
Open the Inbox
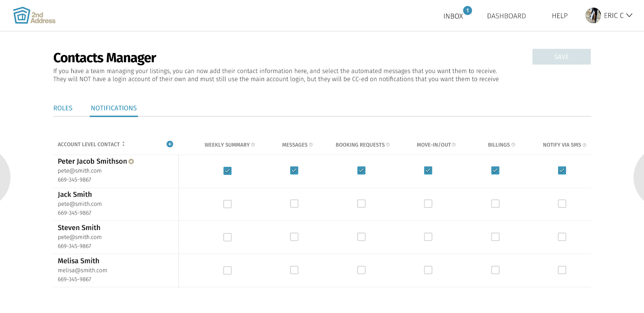(453, 16)
